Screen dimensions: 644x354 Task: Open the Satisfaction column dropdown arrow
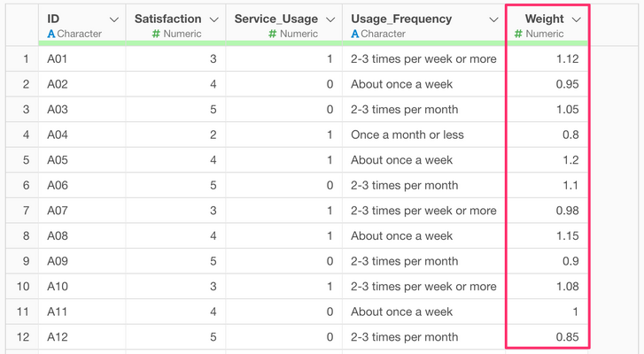click(x=213, y=19)
